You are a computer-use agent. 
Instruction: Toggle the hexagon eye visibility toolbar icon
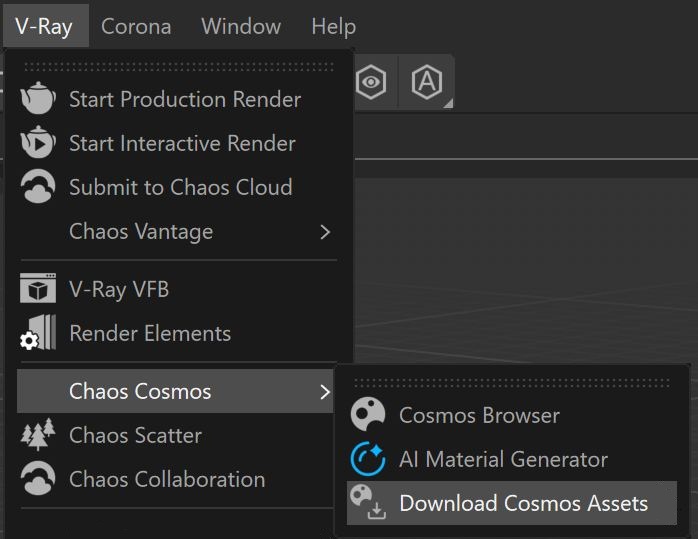(371, 82)
